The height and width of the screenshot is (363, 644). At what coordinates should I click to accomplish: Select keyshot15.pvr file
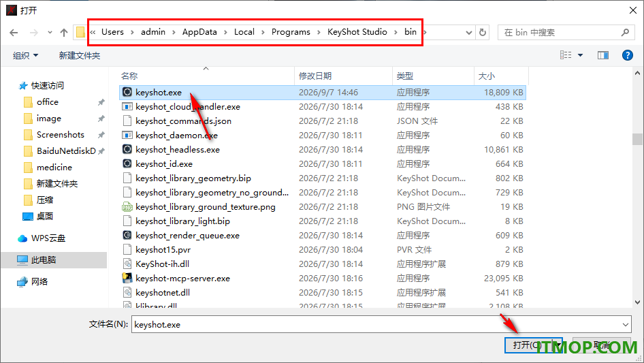163,249
